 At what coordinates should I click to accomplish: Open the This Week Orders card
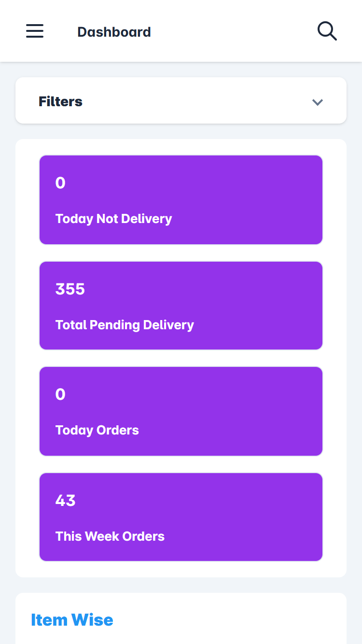click(181, 517)
